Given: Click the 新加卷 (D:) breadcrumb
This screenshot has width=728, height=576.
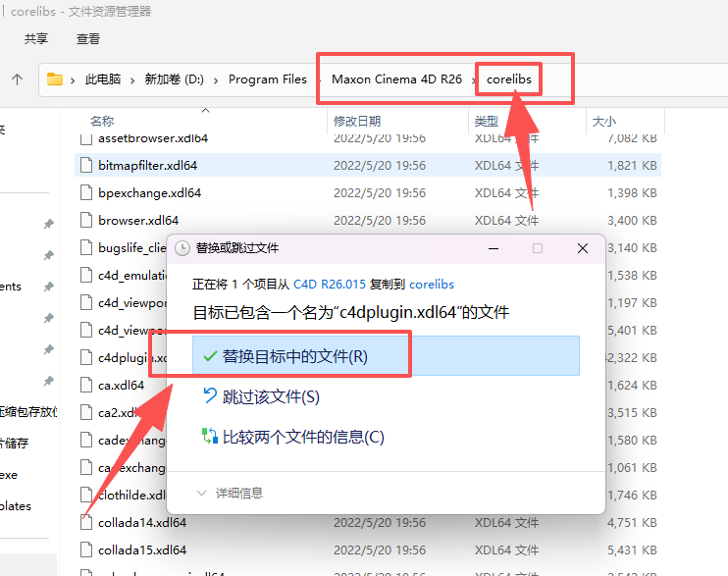Looking at the screenshot, I should click(x=174, y=79).
